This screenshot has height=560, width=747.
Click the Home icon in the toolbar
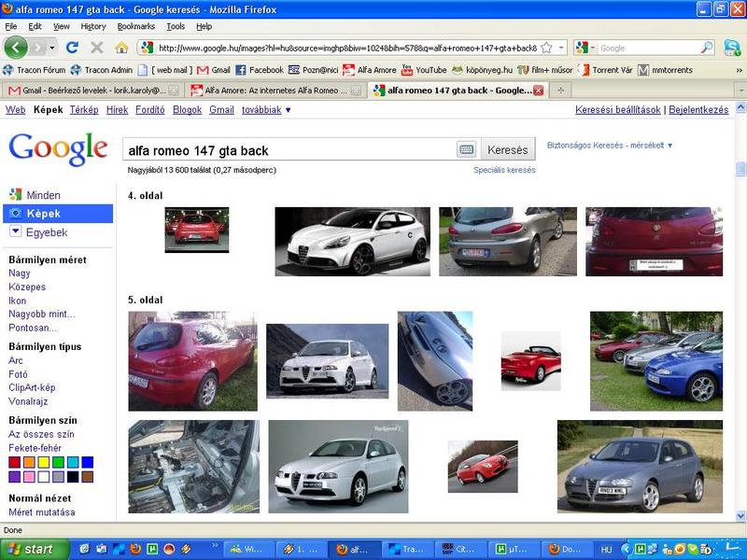(121, 48)
